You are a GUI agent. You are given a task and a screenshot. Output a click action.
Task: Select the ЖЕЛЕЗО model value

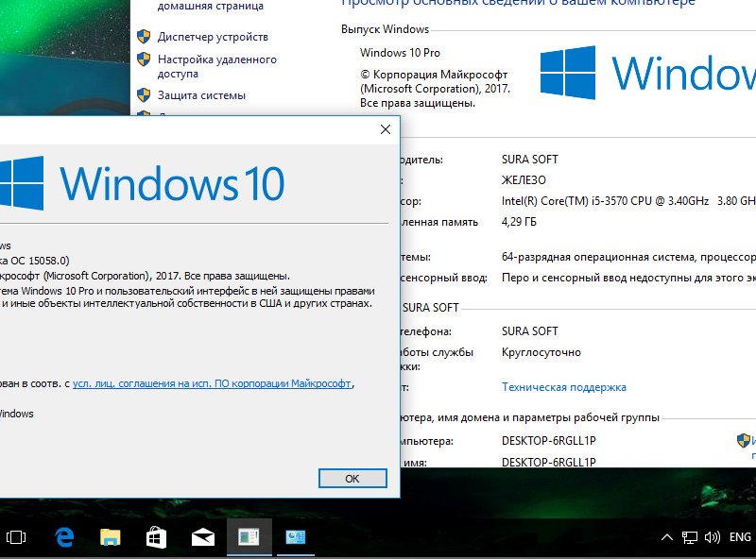(524, 180)
